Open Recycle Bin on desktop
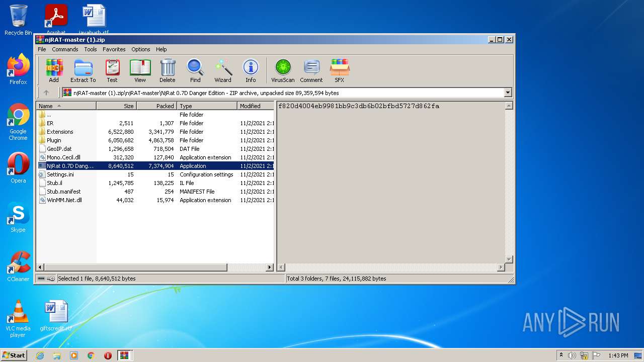This screenshot has width=644, height=362. [18, 20]
